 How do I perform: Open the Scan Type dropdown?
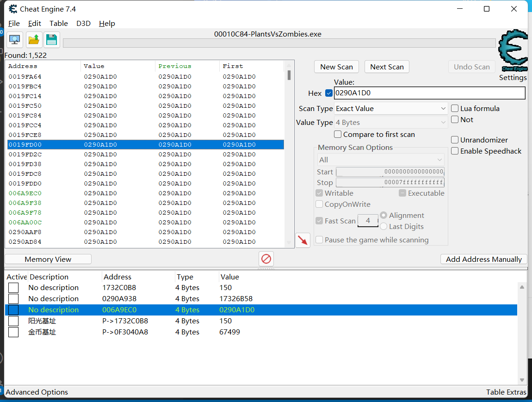click(x=391, y=109)
